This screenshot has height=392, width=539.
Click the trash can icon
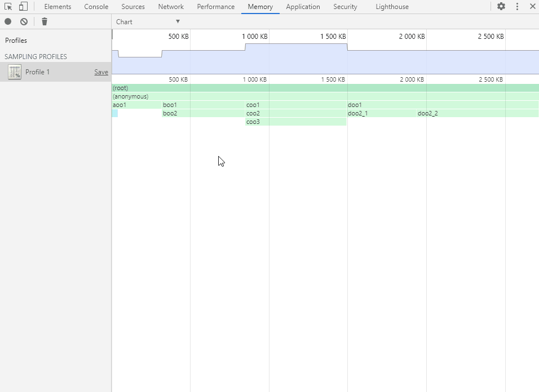45,21
